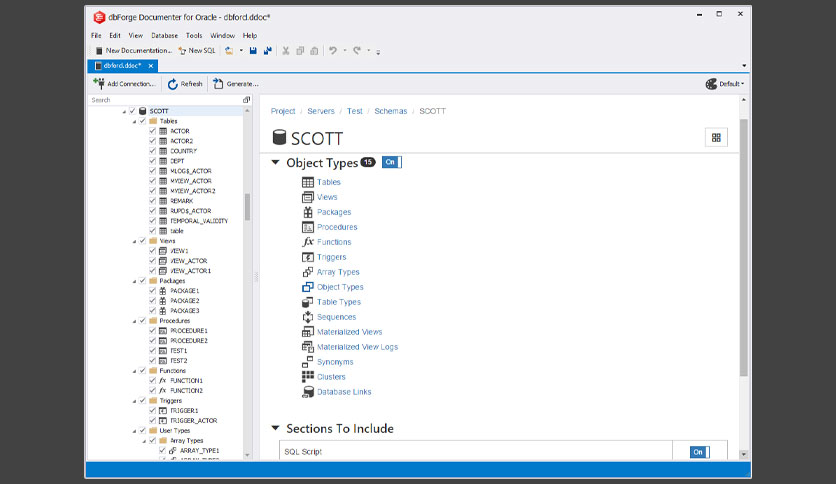
Task: Click in the tree Search field
Action: tap(165, 100)
